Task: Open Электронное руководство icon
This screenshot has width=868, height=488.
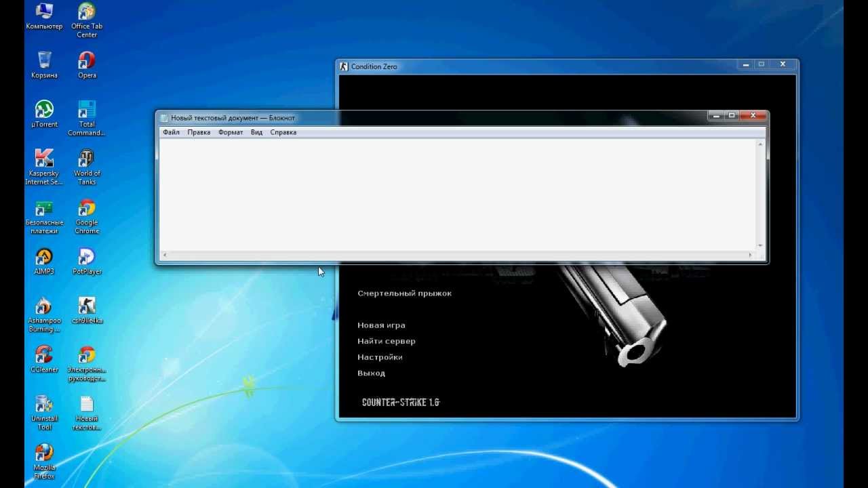Action: pos(87,363)
